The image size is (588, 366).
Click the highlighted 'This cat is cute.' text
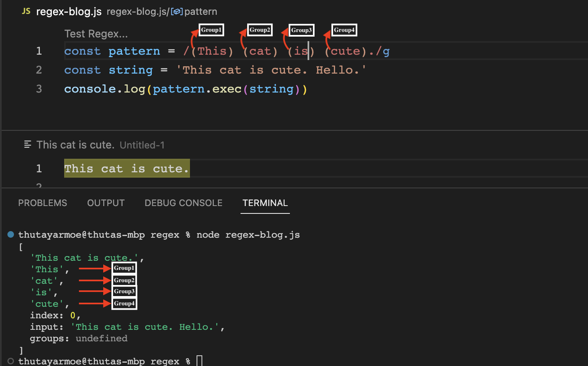[126, 168]
